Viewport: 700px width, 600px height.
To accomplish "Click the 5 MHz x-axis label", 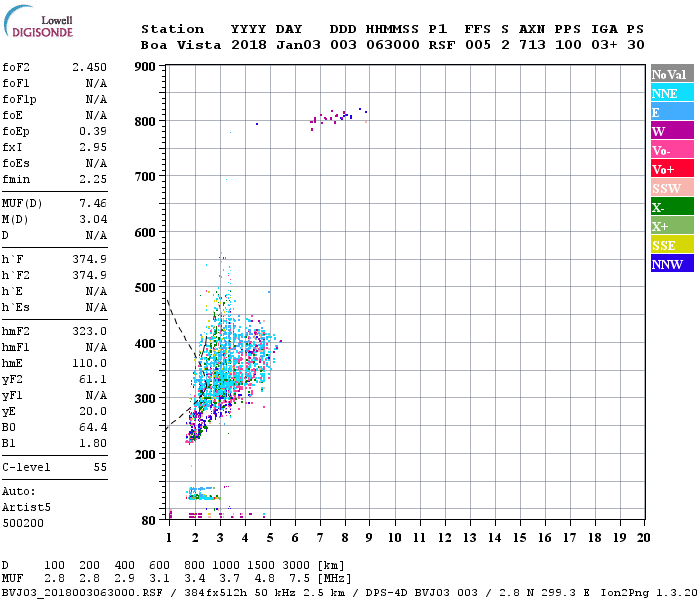I will click(x=270, y=538).
